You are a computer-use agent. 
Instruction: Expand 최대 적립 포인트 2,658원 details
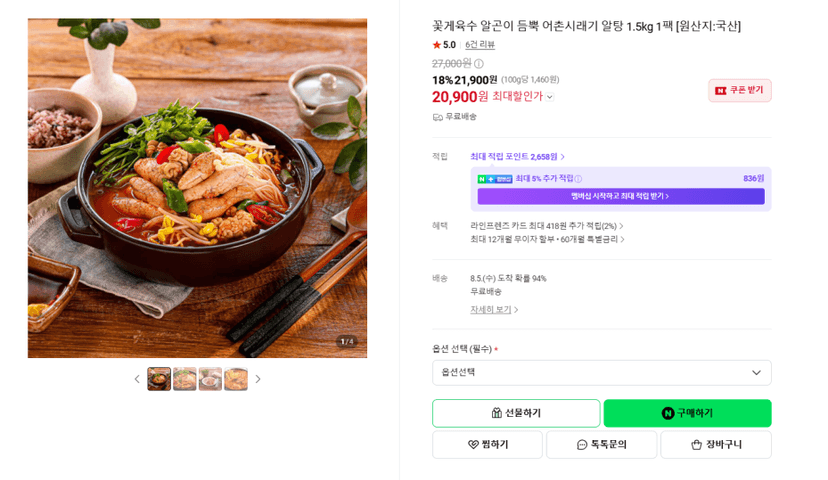click(x=518, y=157)
